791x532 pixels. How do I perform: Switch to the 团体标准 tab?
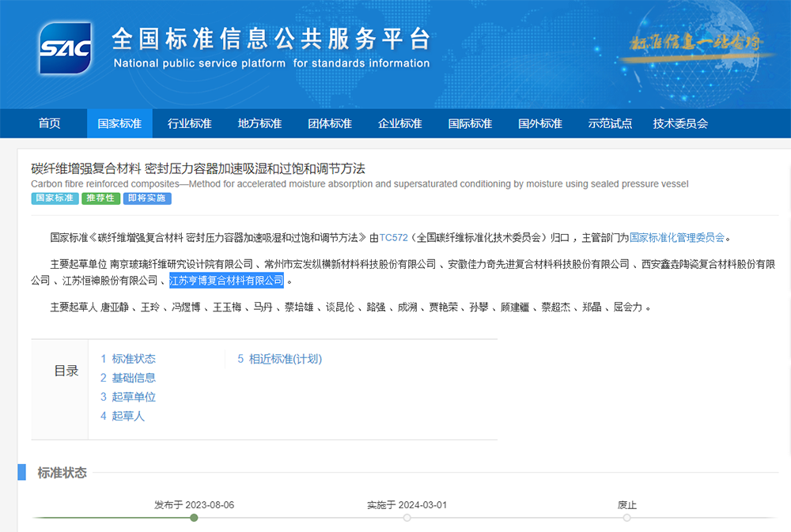[x=330, y=123]
